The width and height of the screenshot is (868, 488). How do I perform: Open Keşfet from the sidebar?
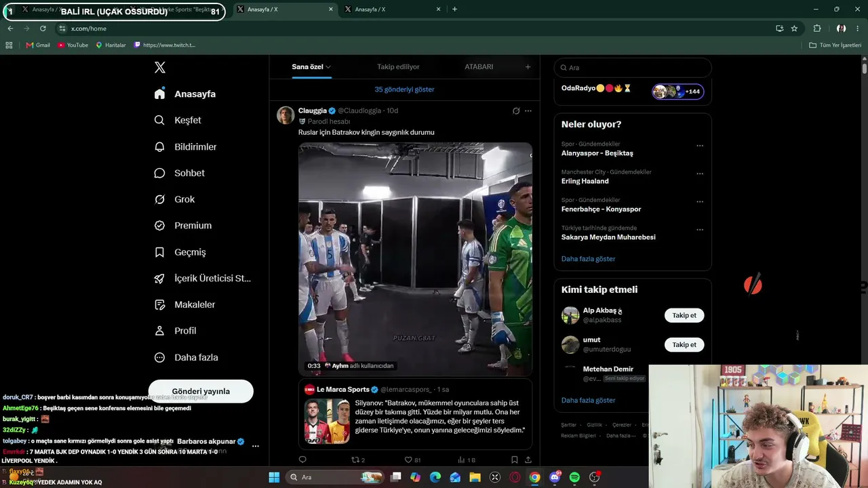(x=178, y=120)
